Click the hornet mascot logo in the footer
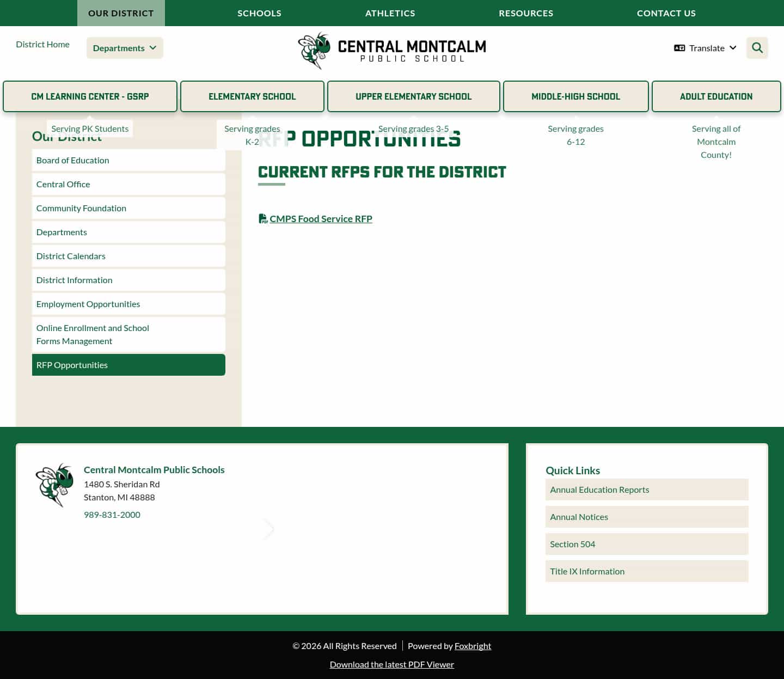Viewport: 784px width, 679px height. pos(54,485)
